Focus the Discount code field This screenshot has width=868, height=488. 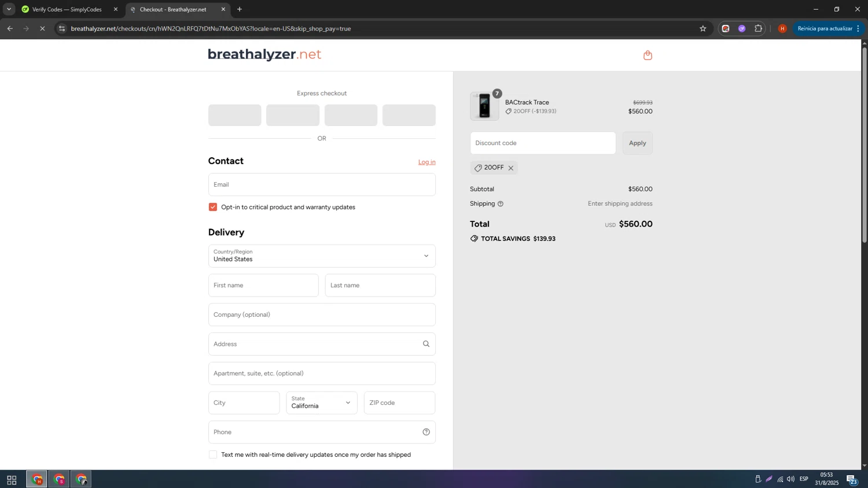point(543,143)
